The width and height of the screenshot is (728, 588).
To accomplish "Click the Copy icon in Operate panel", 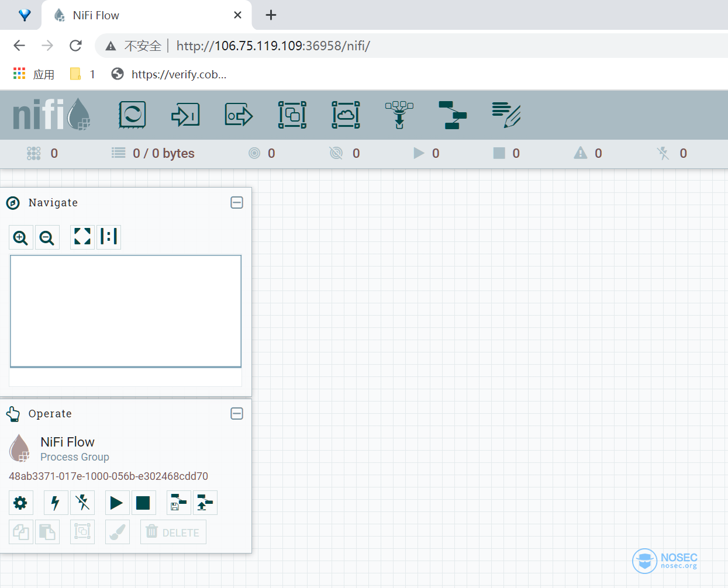I will pos(21,532).
